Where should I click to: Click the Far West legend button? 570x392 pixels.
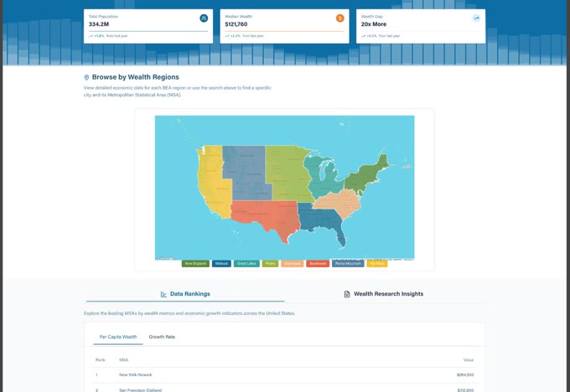pyautogui.click(x=377, y=263)
